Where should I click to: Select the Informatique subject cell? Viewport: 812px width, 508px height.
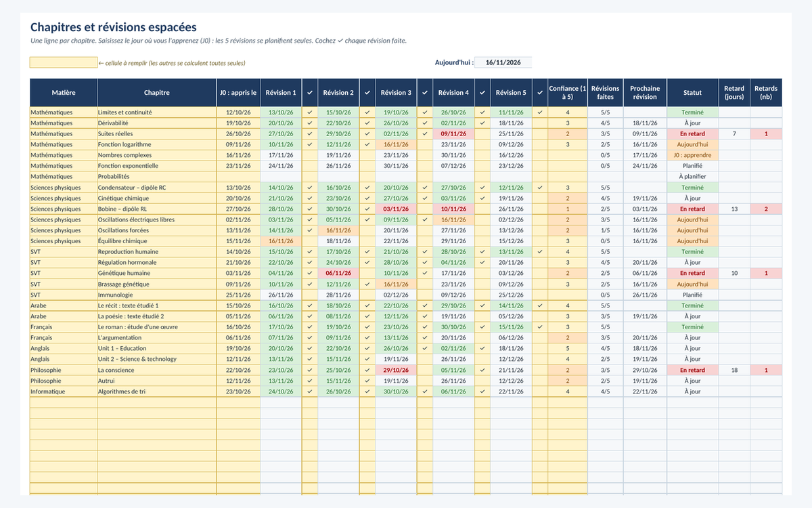click(x=64, y=391)
